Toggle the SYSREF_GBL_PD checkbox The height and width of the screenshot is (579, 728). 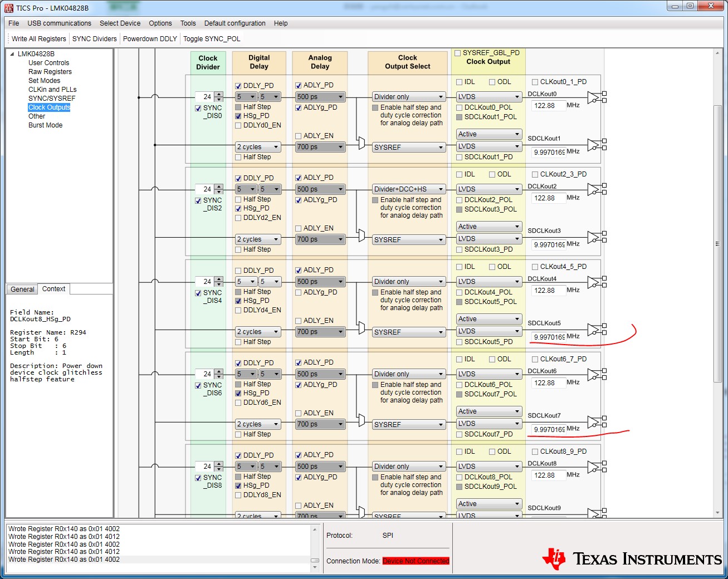point(457,53)
